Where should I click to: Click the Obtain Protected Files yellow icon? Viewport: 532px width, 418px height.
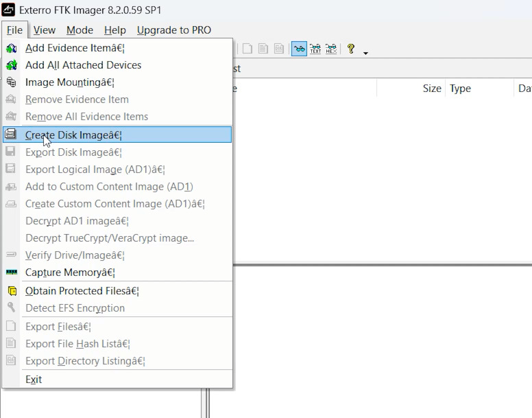pos(12,291)
